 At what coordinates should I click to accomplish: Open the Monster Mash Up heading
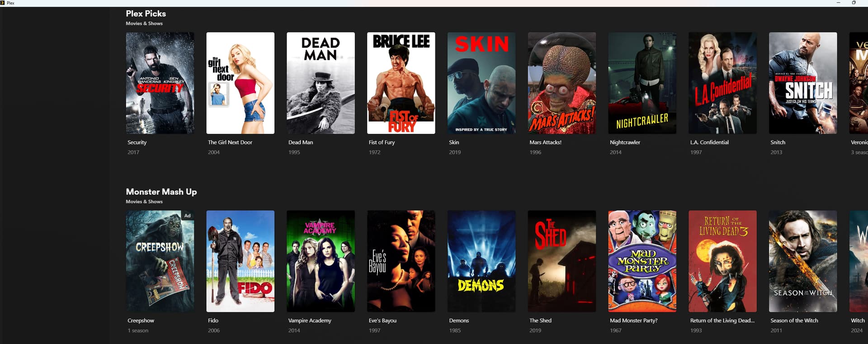pos(161,192)
